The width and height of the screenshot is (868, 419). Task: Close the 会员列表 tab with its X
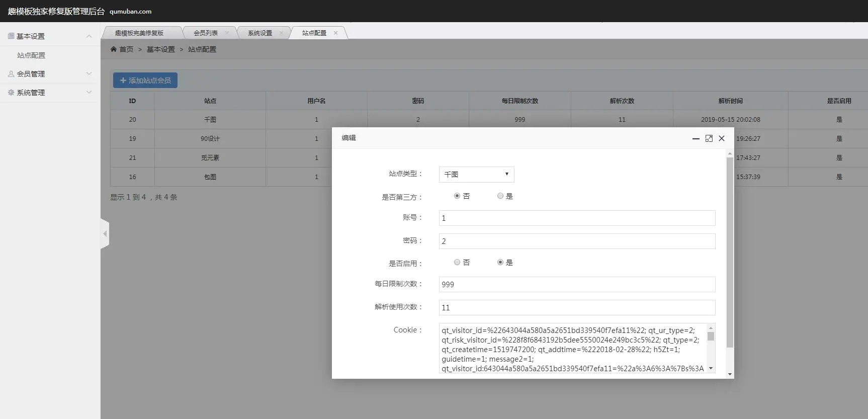click(227, 33)
